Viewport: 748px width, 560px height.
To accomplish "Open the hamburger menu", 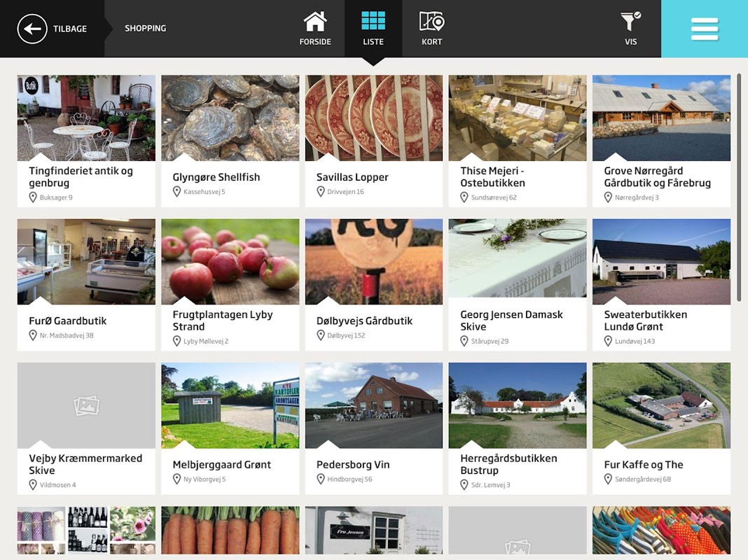I will pyautogui.click(x=705, y=29).
